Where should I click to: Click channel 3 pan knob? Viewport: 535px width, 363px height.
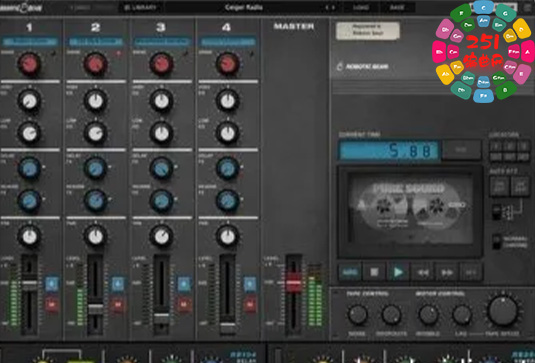pyautogui.click(x=162, y=236)
